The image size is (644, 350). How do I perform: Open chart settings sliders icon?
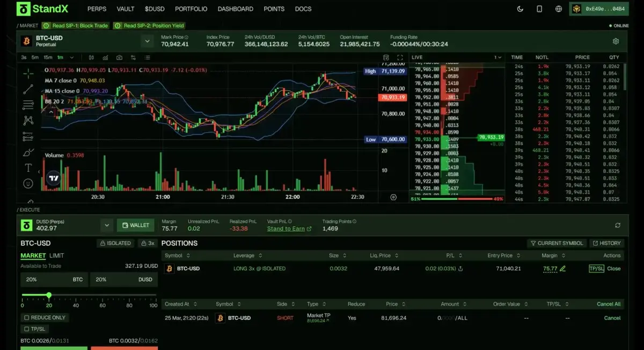click(x=133, y=57)
